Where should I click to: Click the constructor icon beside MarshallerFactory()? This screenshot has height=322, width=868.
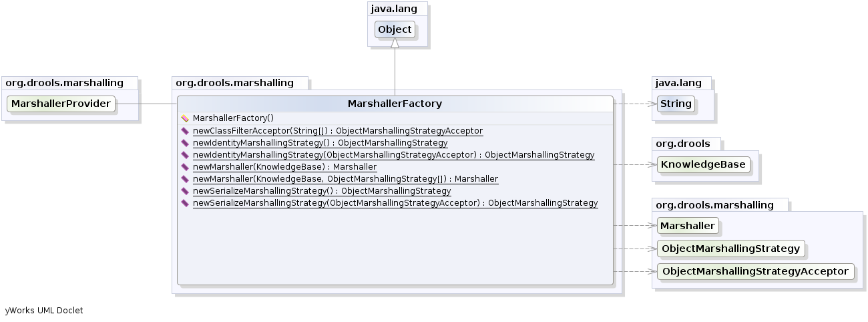click(x=185, y=118)
